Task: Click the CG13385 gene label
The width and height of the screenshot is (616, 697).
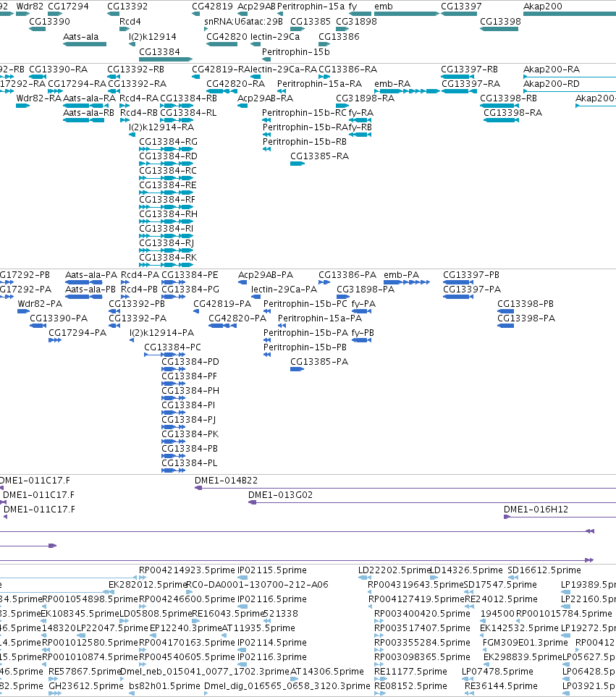Action: 311,21
